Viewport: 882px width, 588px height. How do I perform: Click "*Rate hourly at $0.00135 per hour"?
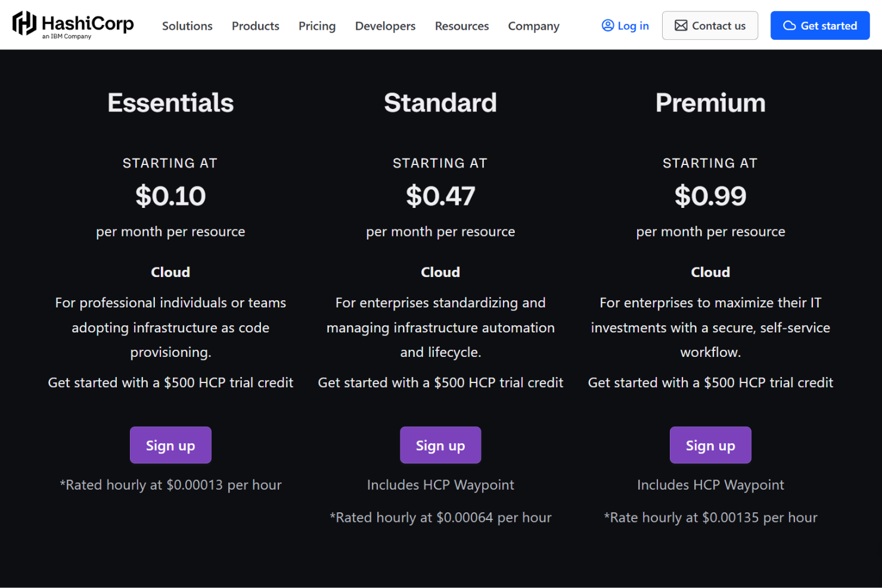click(x=710, y=518)
